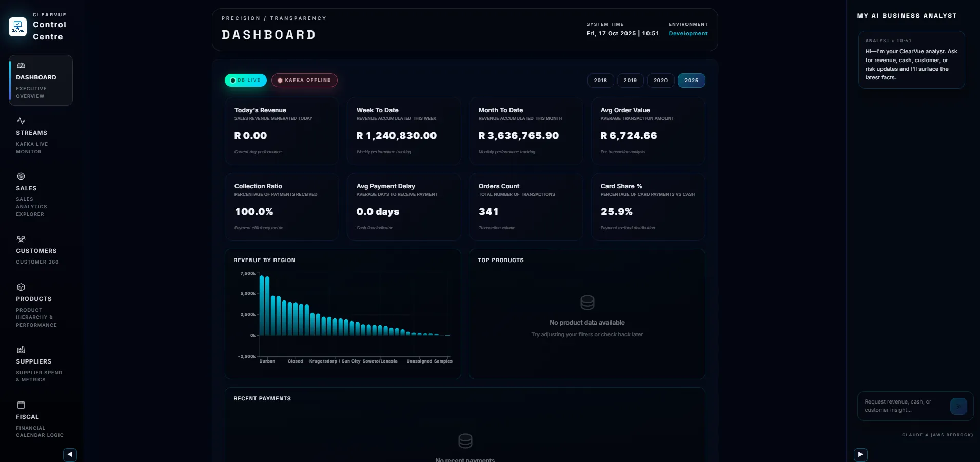Select the Collection Ratio card

pyautogui.click(x=282, y=207)
